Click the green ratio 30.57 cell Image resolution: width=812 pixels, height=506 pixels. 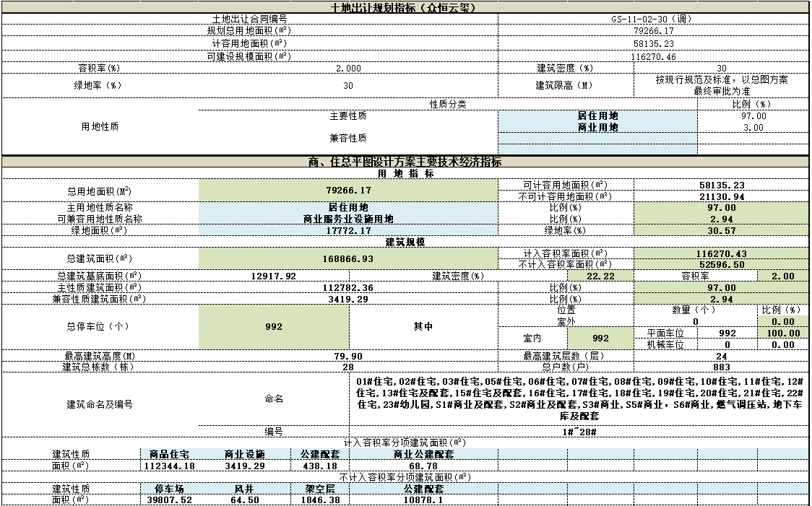pyautogui.click(x=722, y=230)
